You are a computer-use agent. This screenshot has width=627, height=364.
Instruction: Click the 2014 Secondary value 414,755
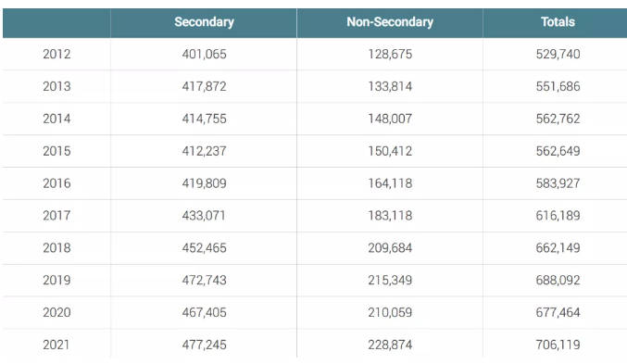tap(204, 119)
